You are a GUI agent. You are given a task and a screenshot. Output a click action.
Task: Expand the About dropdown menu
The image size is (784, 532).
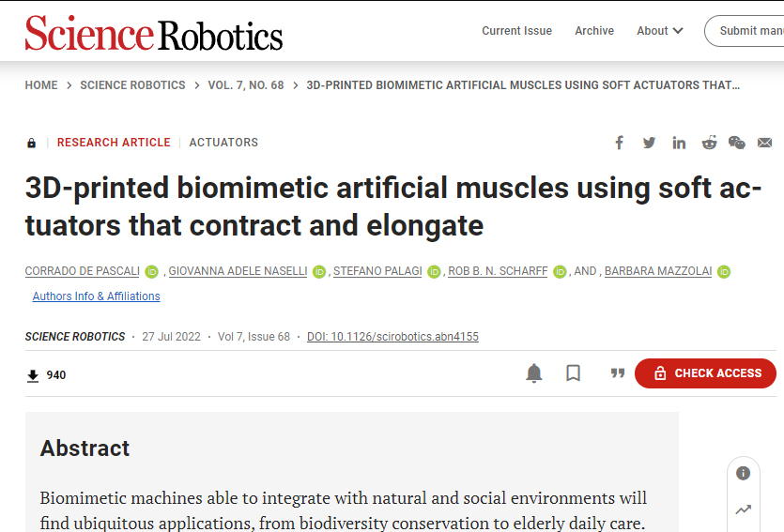pos(659,31)
